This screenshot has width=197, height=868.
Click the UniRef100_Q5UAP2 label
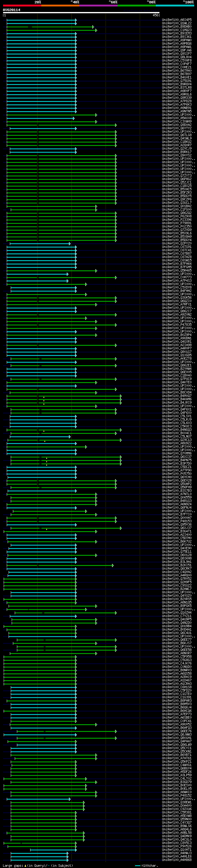[x=177, y=484]
